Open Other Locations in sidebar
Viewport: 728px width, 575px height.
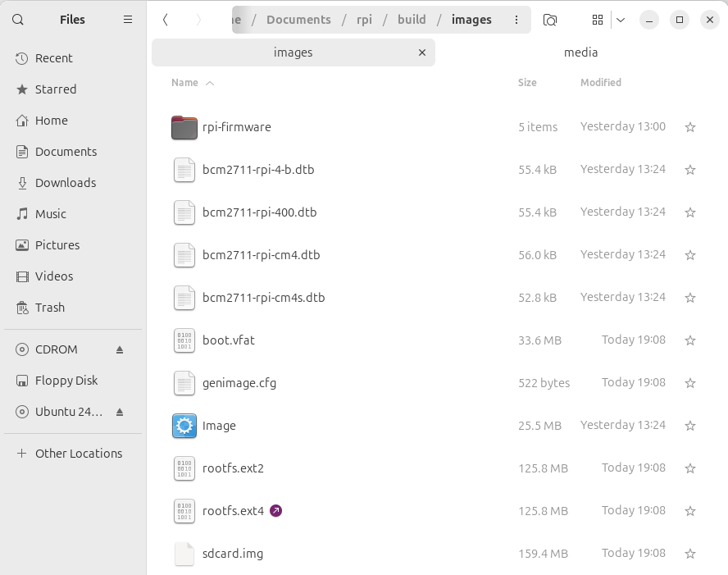tap(79, 454)
